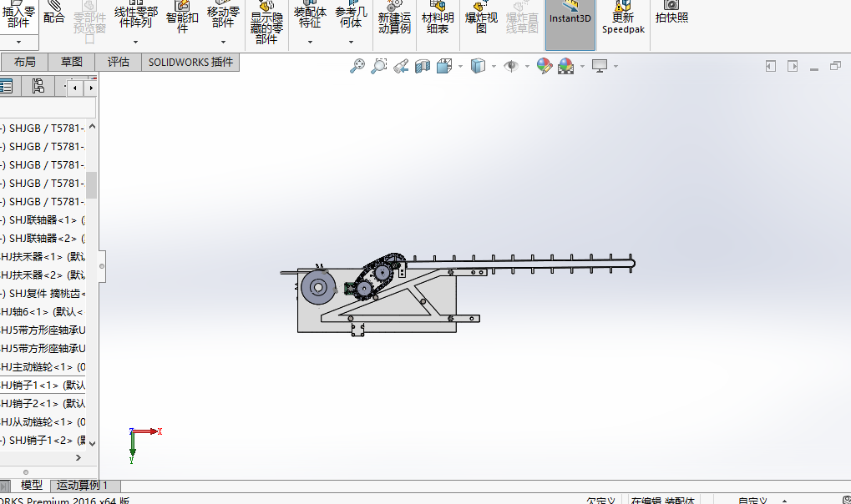851x504 pixels.
Task: Click the Previous View icon
Action: pyautogui.click(x=401, y=66)
